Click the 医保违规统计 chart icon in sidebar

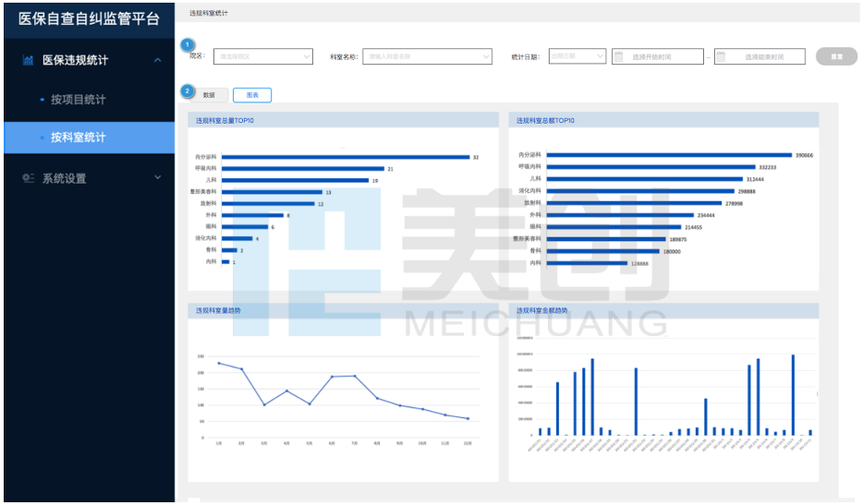[28, 61]
